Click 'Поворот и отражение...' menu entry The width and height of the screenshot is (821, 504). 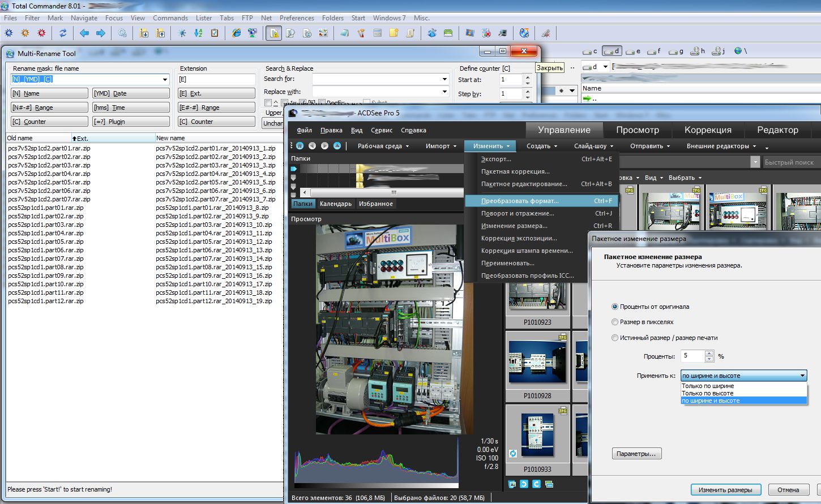[x=541, y=213]
